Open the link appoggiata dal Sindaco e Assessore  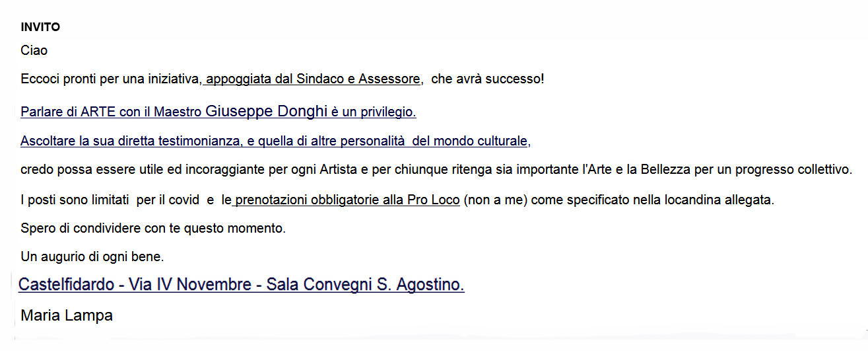[313, 79]
